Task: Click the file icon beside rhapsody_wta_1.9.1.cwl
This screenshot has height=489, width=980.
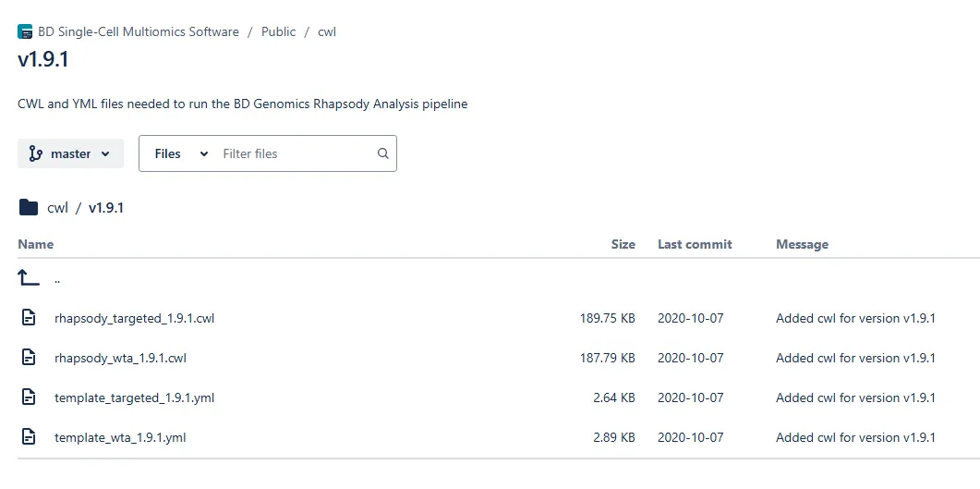Action: tap(29, 358)
